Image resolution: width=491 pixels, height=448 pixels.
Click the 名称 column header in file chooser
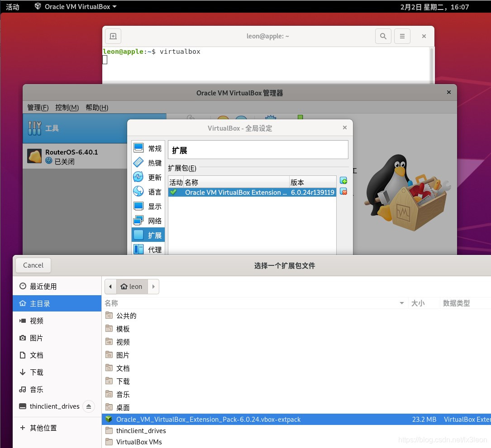255,303
